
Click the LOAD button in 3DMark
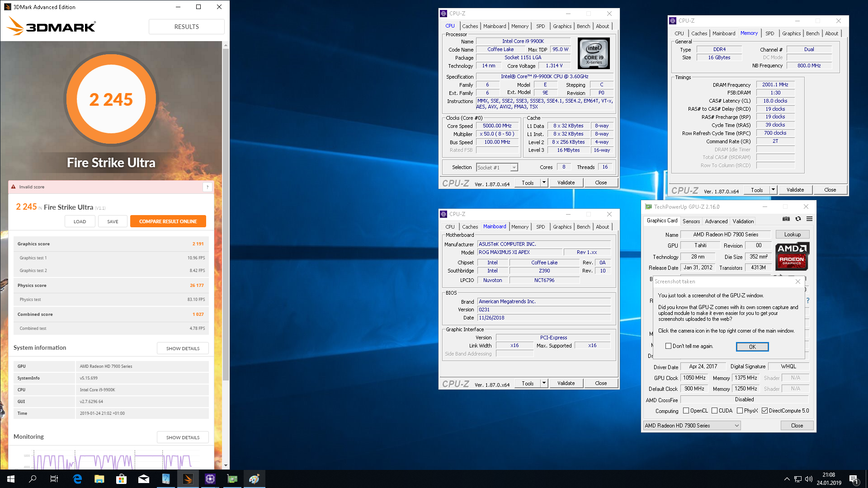80,221
